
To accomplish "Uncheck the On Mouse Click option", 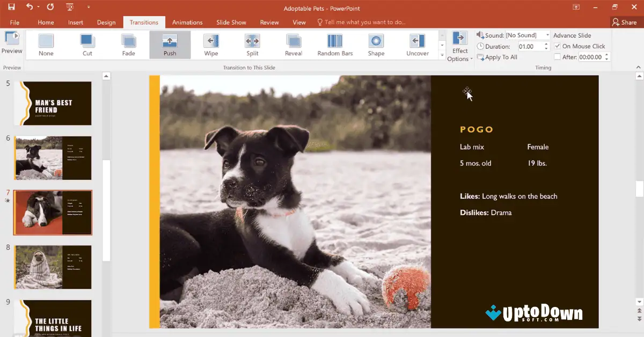I will click(x=557, y=46).
